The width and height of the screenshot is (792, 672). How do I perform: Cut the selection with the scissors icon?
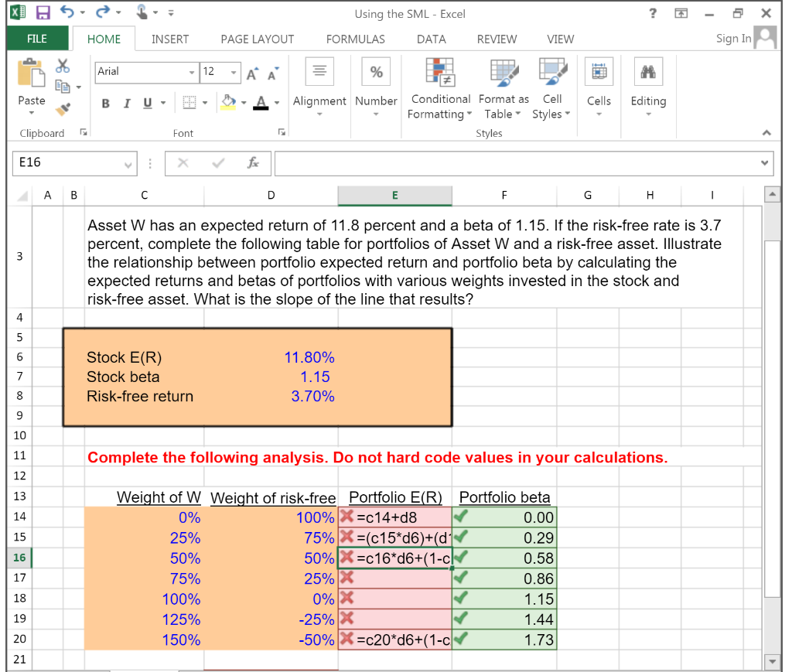coord(63,63)
